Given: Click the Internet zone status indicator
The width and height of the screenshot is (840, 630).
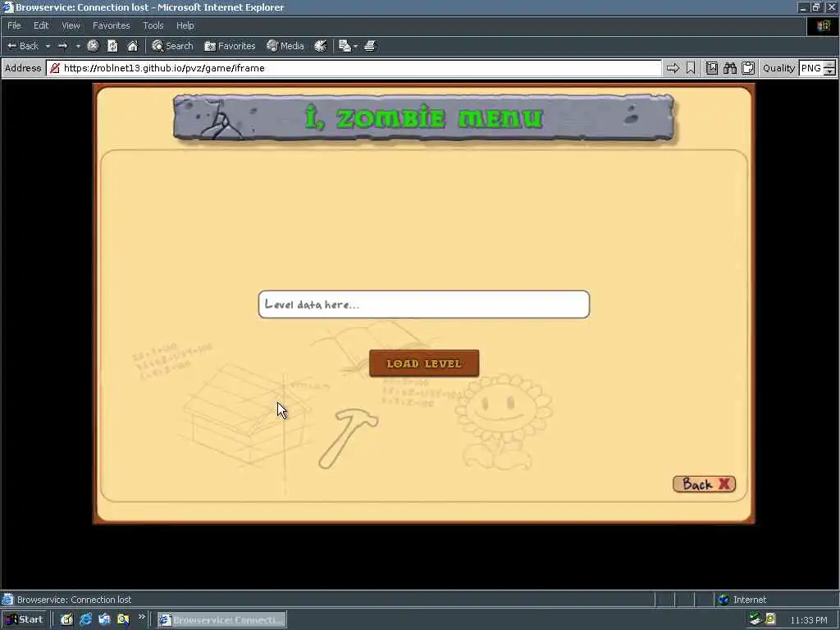Looking at the screenshot, I should [x=742, y=600].
